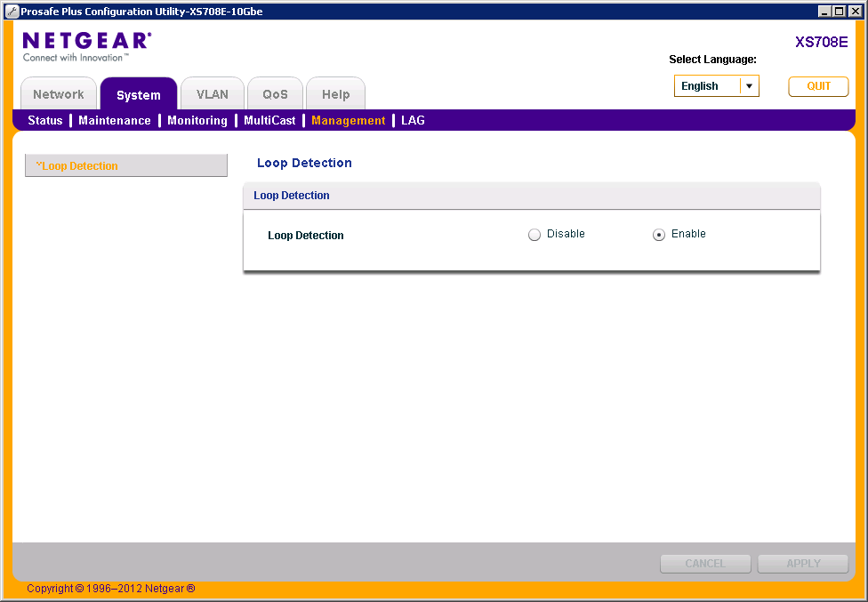Maximize the Prosafe Plus window
This screenshot has height=602, width=868.
click(x=840, y=11)
